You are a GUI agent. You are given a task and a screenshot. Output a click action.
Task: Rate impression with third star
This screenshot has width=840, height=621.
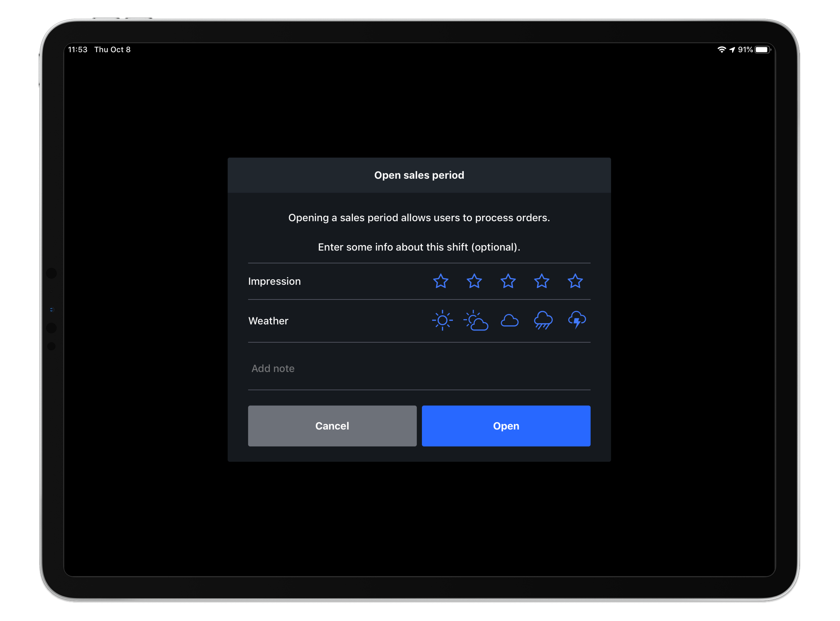(x=508, y=281)
